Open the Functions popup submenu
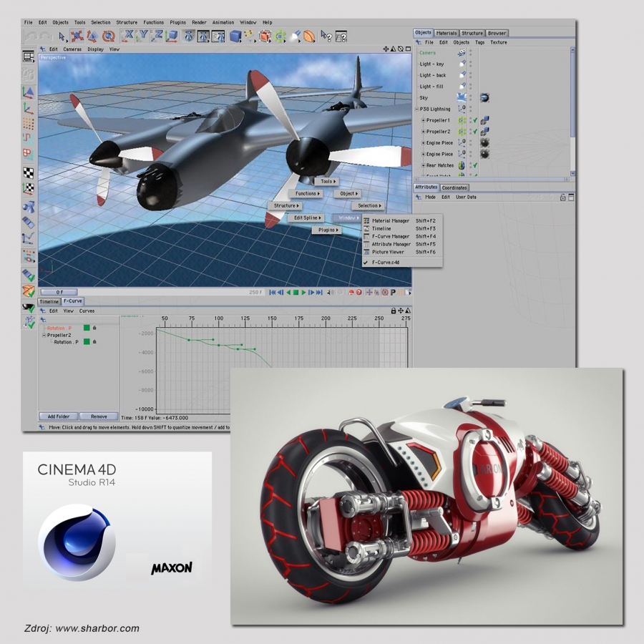 click(306, 193)
